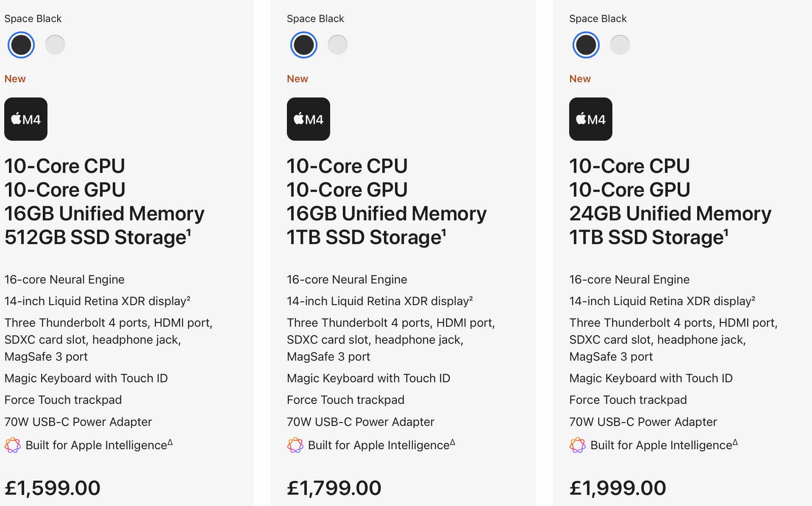Click the 'New' label on the £1,799 model

pos(297,79)
